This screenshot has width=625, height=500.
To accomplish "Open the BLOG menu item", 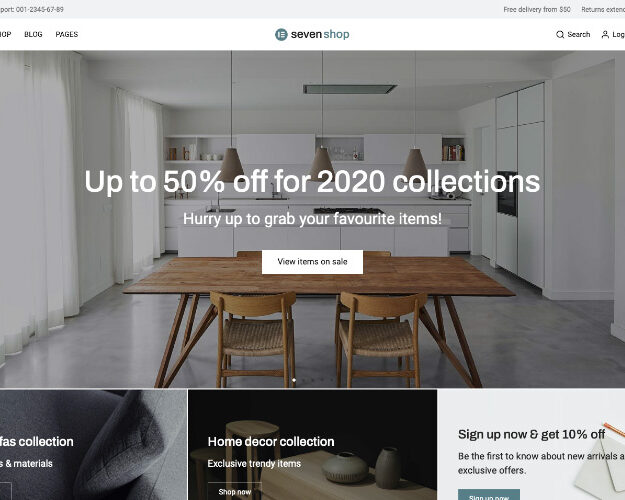I will point(33,34).
